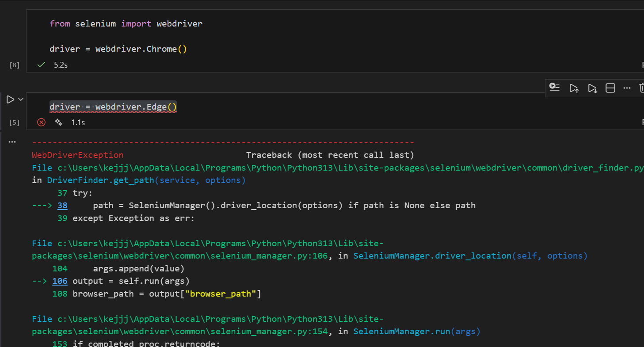Click the Run by Line icon
Screen dimensions: 644x347
point(555,88)
